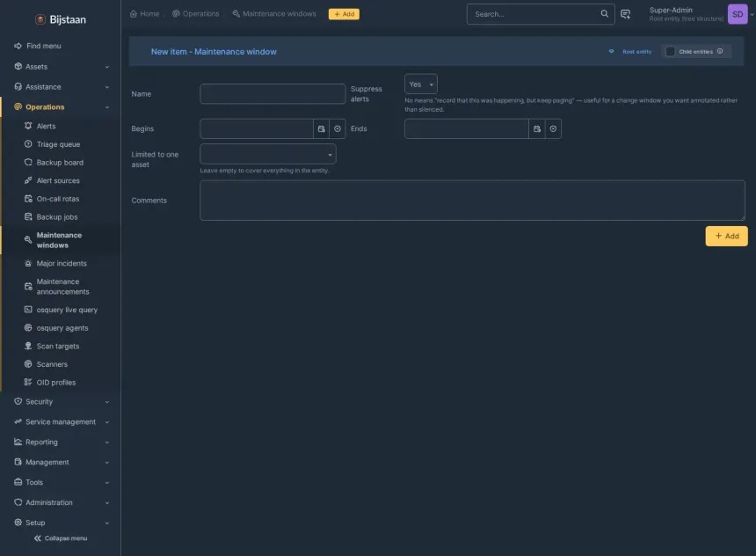The width and height of the screenshot is (756, 556).
Task: Open Major incidents siren icon
Action: (x=28, y=263)
